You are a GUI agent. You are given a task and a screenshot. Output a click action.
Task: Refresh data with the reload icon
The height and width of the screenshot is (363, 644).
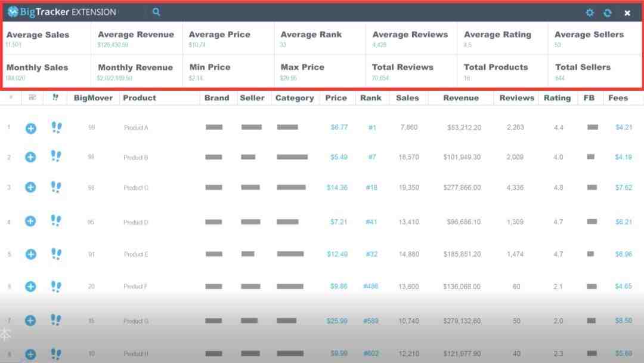(608, 13)
